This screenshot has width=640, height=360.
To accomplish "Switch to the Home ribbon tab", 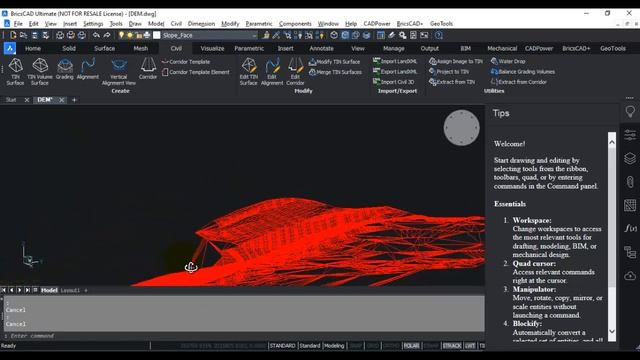I will [33, 48].
